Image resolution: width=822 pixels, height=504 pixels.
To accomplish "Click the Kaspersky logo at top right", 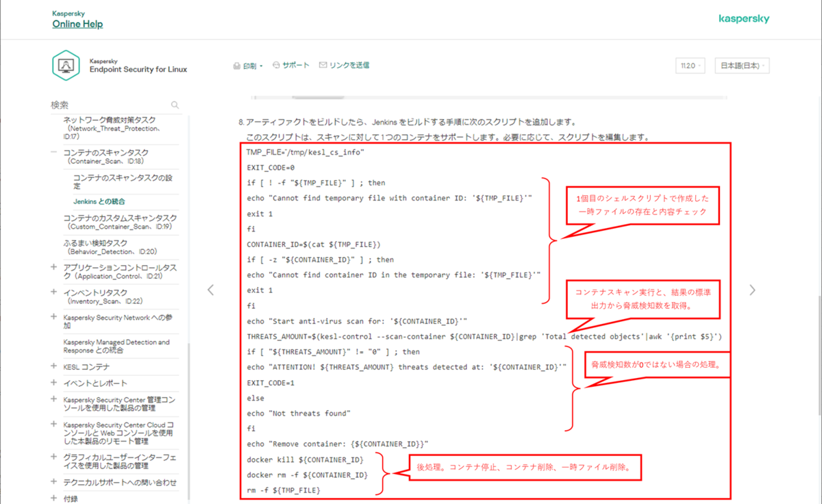I will 744,19.
